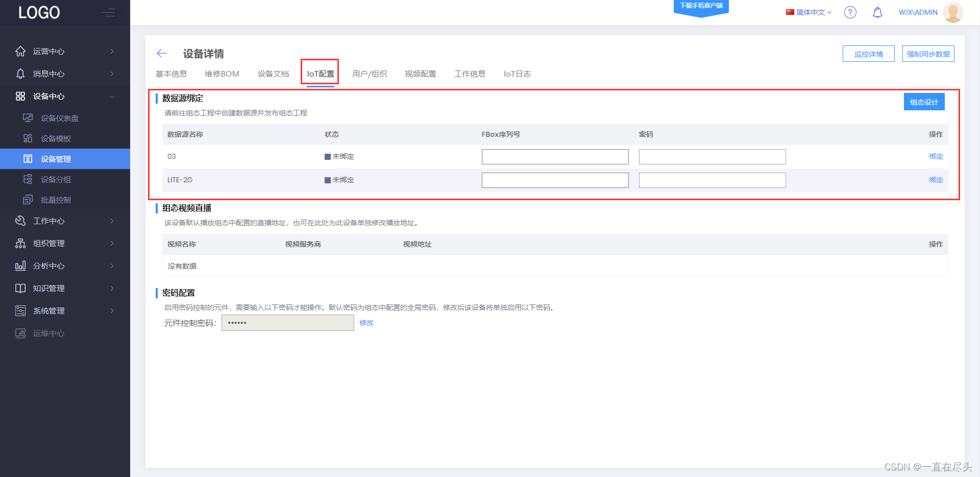The height and width of the screenshot is (477, 980).
Task: Click 绑定 link for data source 03
Action: click(x=936, y=156)
